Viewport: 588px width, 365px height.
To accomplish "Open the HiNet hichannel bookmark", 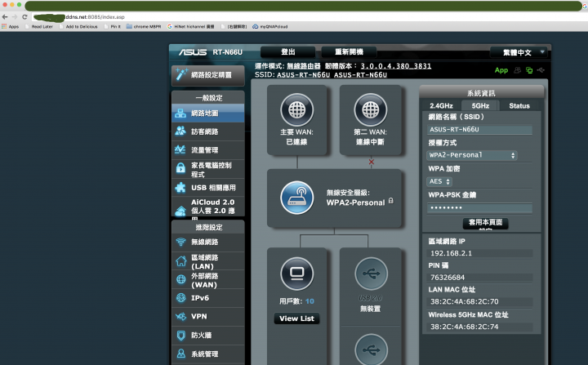I will [191, 26].
